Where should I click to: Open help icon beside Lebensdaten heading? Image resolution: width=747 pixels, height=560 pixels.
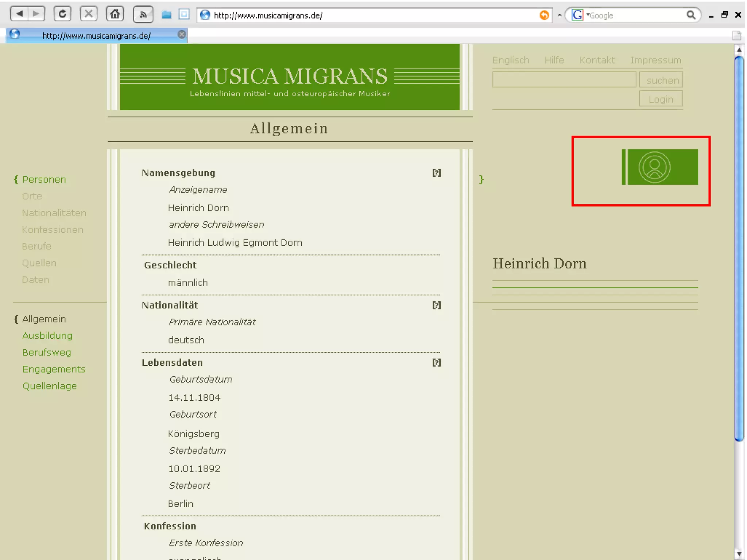point(436,362)
